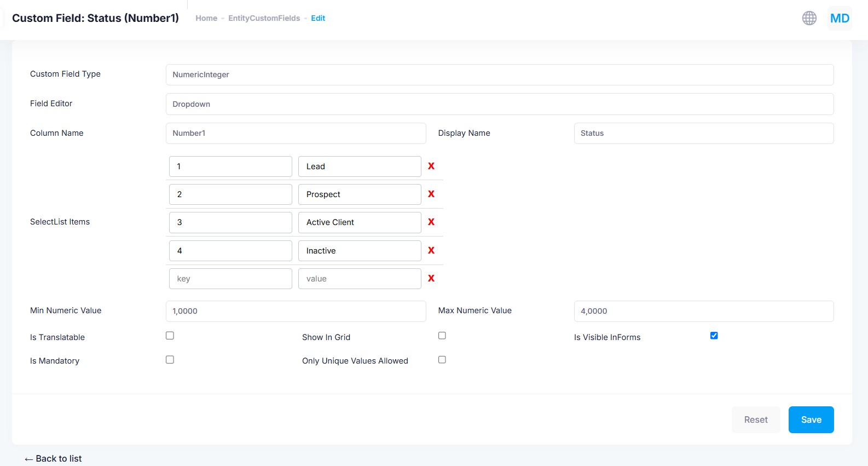Edit key field with value 2
Screen dimensions: 868x466
(230, 194)
